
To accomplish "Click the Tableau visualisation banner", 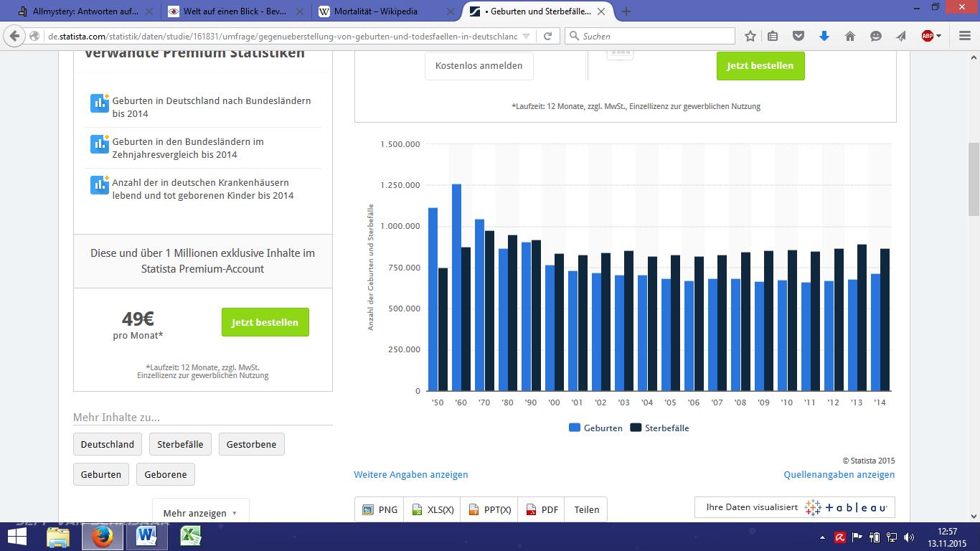I will (795, 507).
